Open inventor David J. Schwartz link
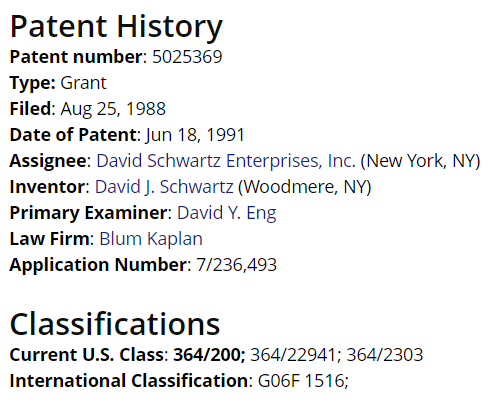The image size is (501, 399). pyautogui.click(x=164, y=187)
